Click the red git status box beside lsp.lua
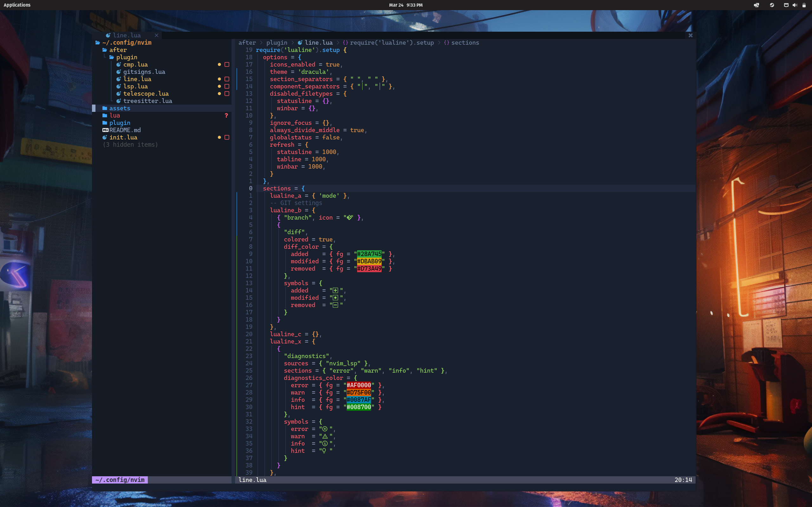The width and height of the screenshot is (812, 507). [227, 86]
